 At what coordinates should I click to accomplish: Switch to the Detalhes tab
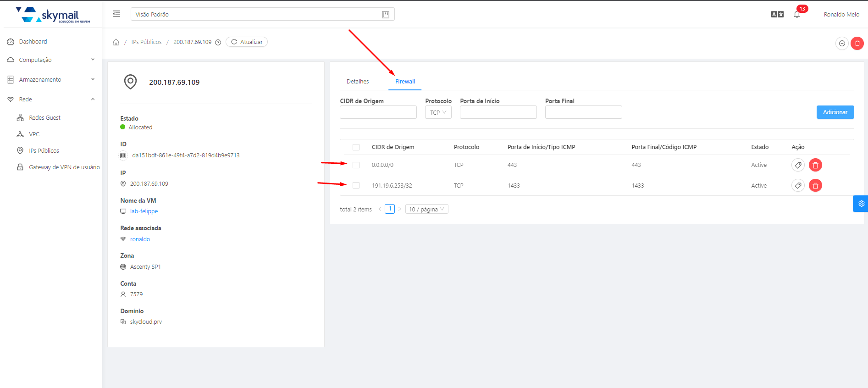coord(358,82)
